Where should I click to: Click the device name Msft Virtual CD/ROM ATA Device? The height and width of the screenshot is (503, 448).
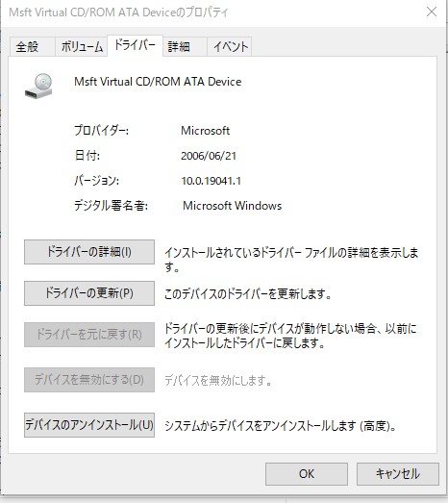tap(158, 82)
